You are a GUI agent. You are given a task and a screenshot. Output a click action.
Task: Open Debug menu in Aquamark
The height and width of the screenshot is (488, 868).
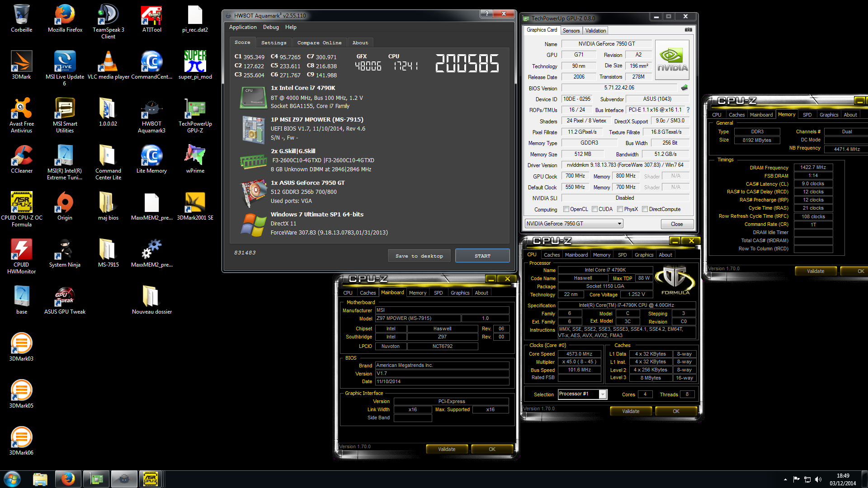(x=271, y=27)
